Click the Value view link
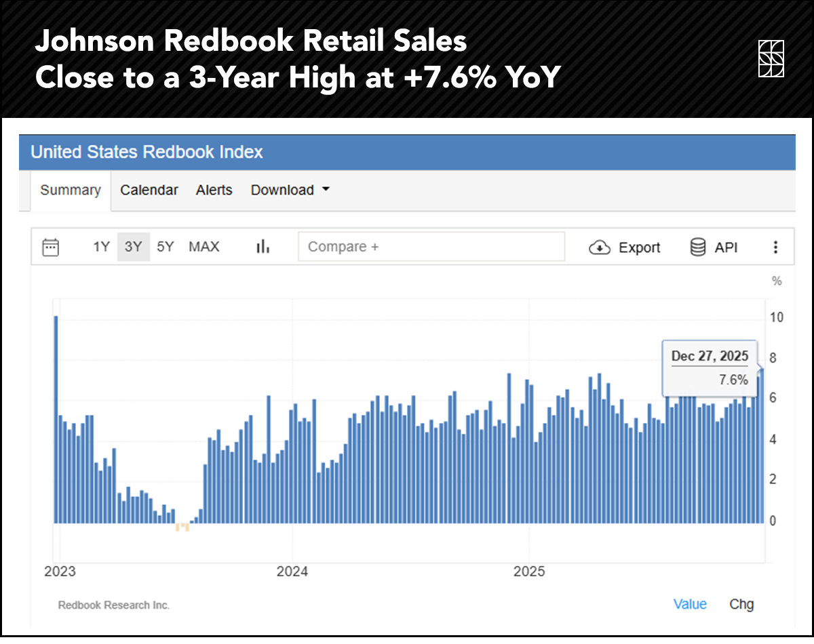The height and width of the screenshot is (644, 814). tap(690, 604)
